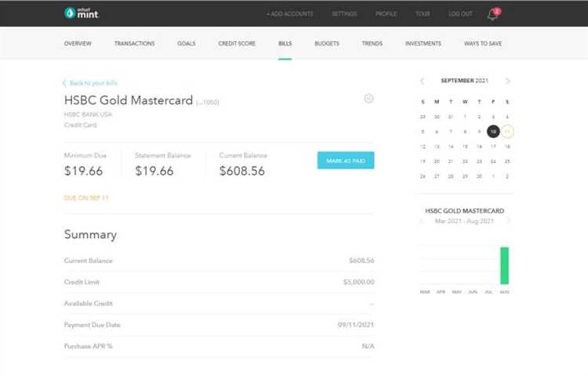588x376 pixels.
Task: Select September 11 due date on calendar
Action: pyautogui.click(x=507, y=132)
